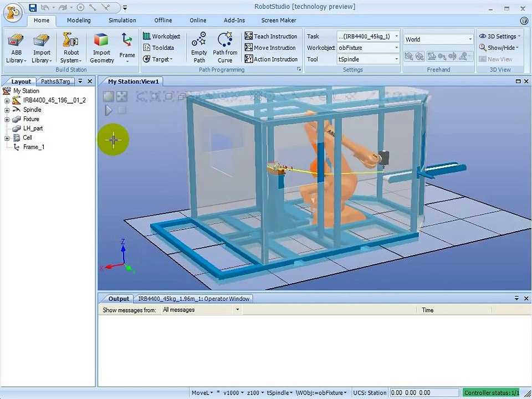
Task: Expand the IRB4400_45_196__01_2 tree node
Action: pyautogui.click(x=7, y=100)
